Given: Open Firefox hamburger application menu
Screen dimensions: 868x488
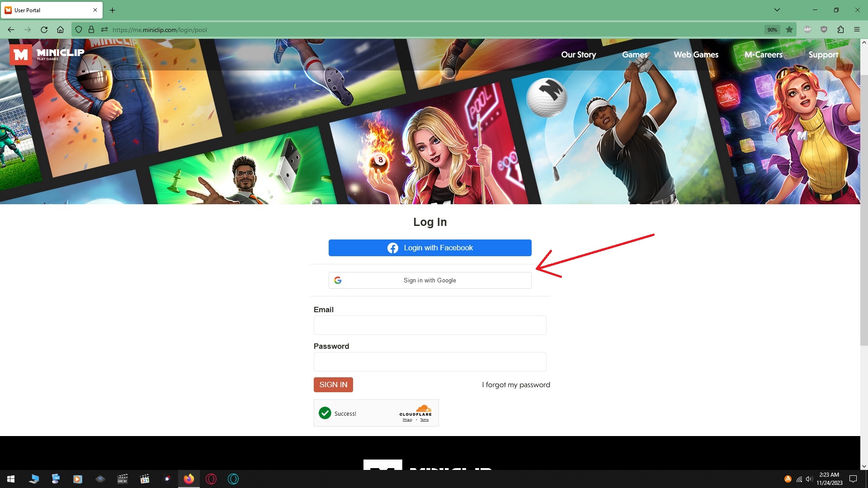Looking at the screenshot, I should click(x=857, y=30).
